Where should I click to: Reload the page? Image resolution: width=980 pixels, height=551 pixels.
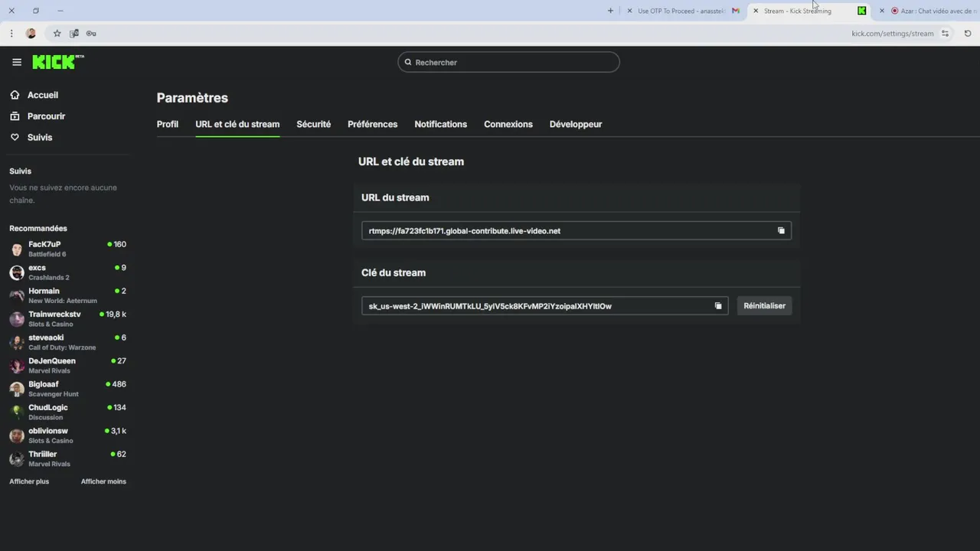pos(968,33)
